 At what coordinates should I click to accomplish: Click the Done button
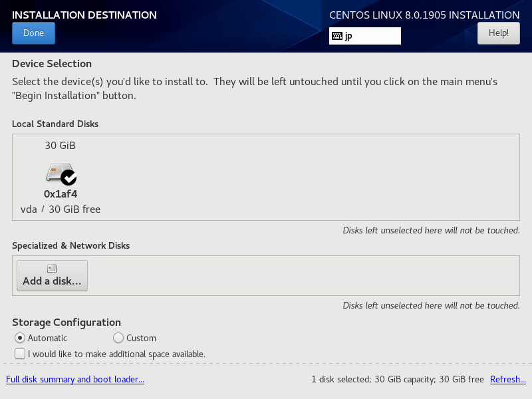tap(33, 33)
